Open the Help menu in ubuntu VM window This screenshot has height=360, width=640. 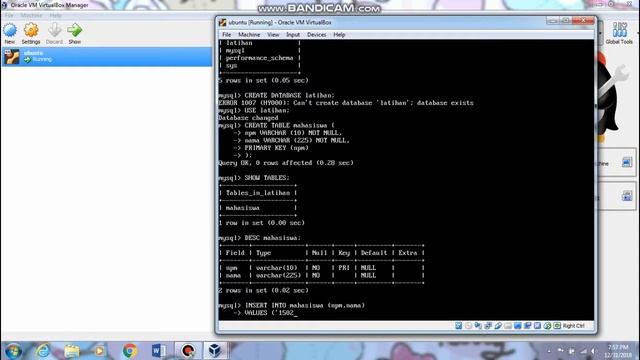tap(339, 35)
